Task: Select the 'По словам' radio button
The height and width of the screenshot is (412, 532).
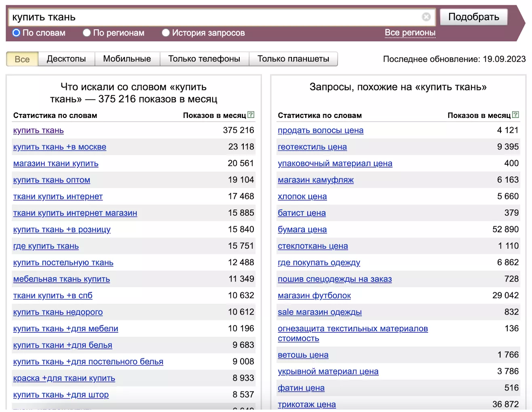Action: [x=17, y=33]
